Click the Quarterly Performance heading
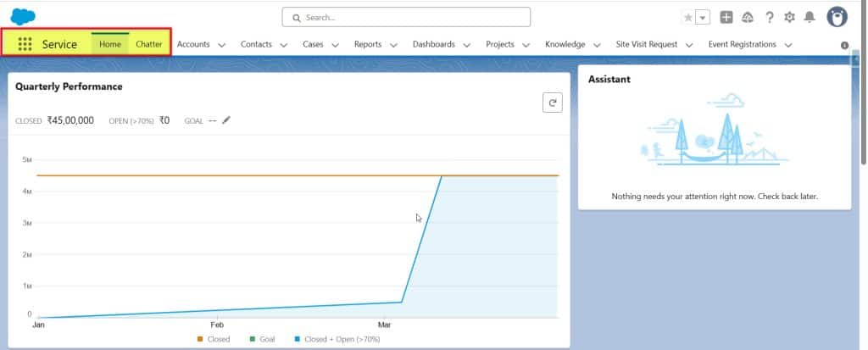 click(69, 86)
